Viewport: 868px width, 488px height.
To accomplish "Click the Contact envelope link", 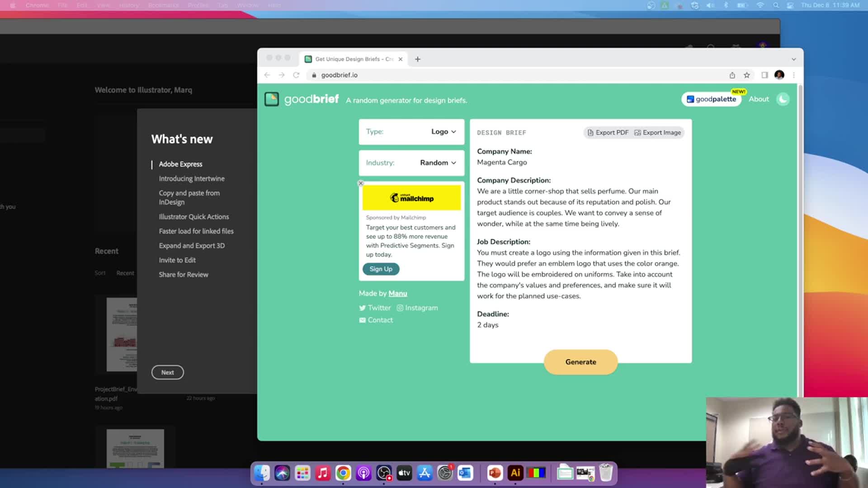I will point(376,320).
